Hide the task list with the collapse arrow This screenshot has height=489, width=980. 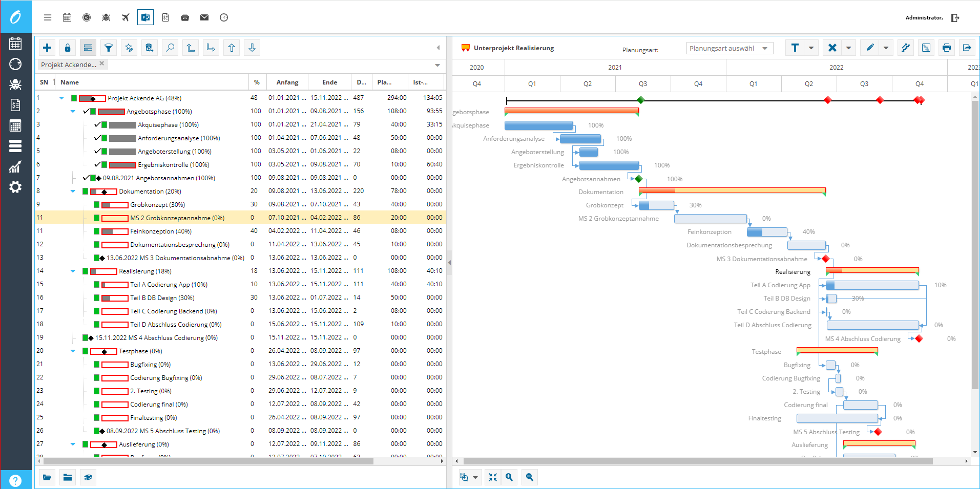coord(438,48)
